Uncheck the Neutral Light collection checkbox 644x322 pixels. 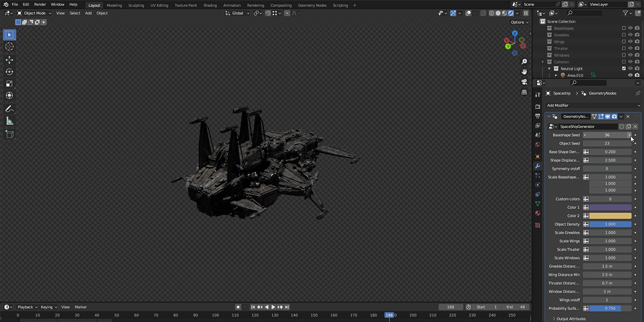point(624,69)
